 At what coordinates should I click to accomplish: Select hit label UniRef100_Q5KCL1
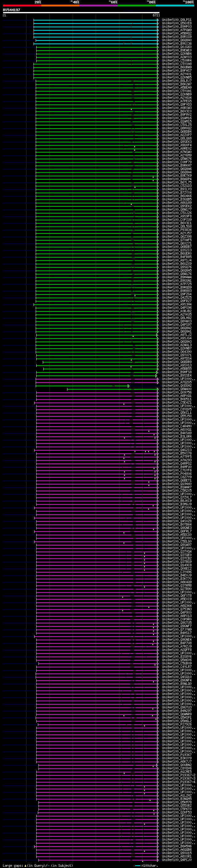click(176, 412)
